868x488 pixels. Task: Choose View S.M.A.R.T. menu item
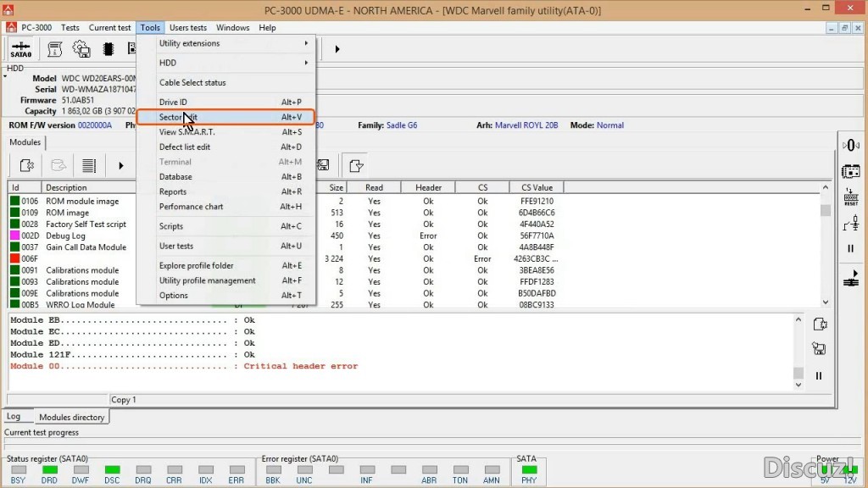(225, 131)
